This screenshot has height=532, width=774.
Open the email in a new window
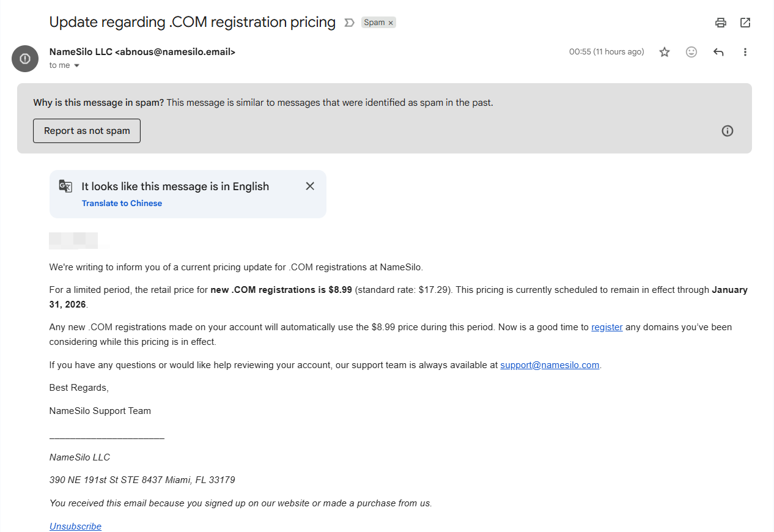745,23
